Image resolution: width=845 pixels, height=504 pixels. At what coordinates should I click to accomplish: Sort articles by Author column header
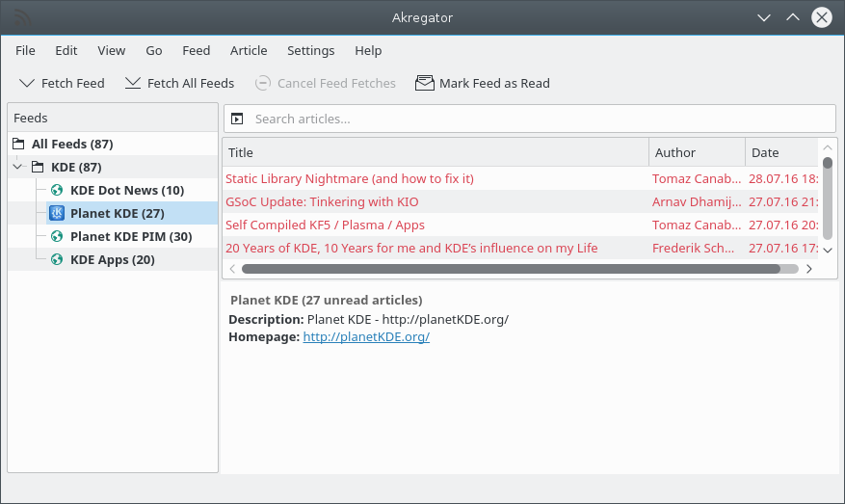tap(696, 152)
